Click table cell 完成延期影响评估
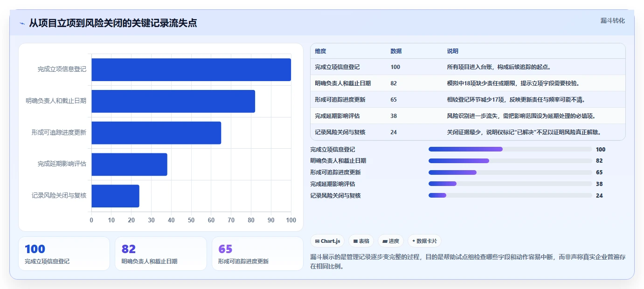 pyautogui.click(x=337, y=116)
